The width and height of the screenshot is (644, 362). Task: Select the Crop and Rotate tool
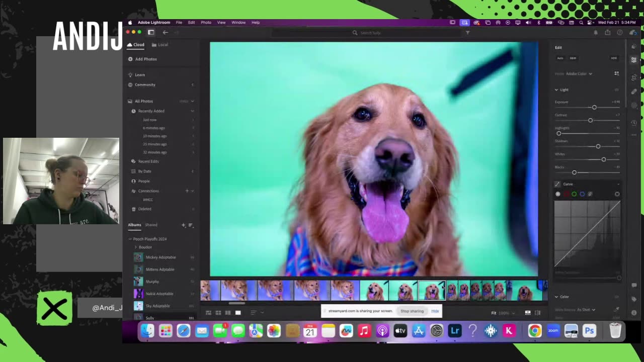tap(634, 77)
